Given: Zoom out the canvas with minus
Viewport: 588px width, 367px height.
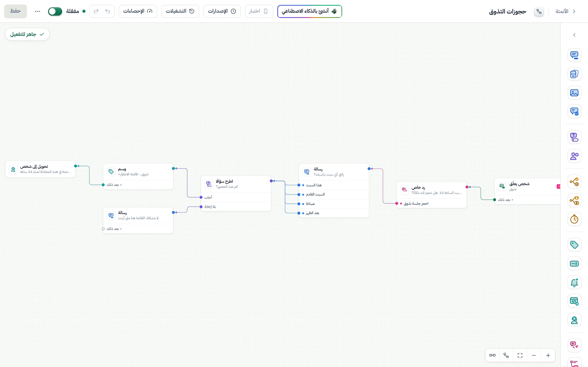Looking at the screenshot, I should [534, 355].
